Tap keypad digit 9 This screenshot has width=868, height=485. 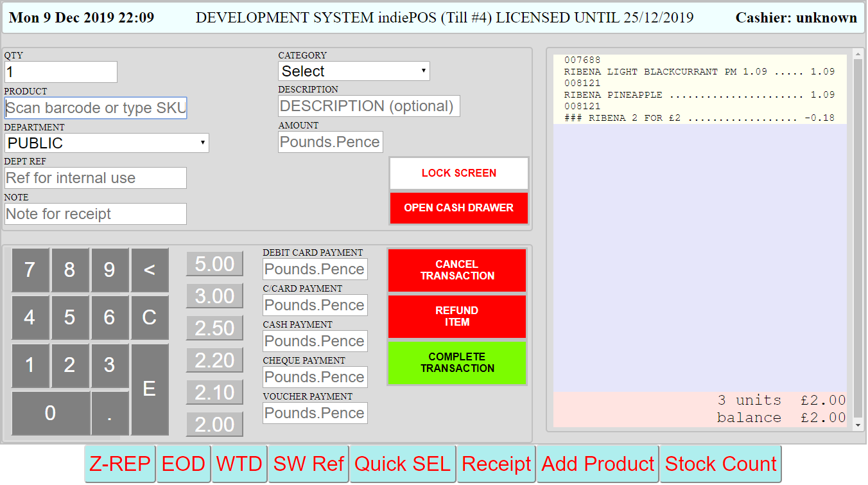[x=110, y=270]
